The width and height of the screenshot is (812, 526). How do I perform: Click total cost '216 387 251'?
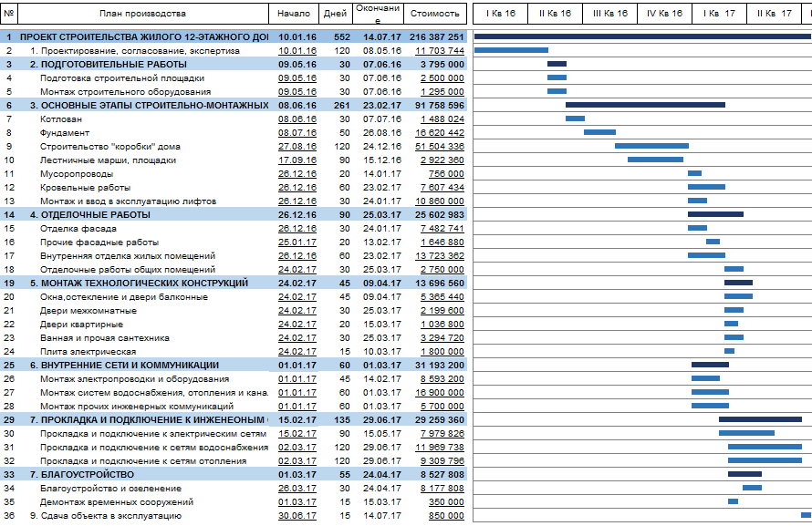[x=436, y=37]
